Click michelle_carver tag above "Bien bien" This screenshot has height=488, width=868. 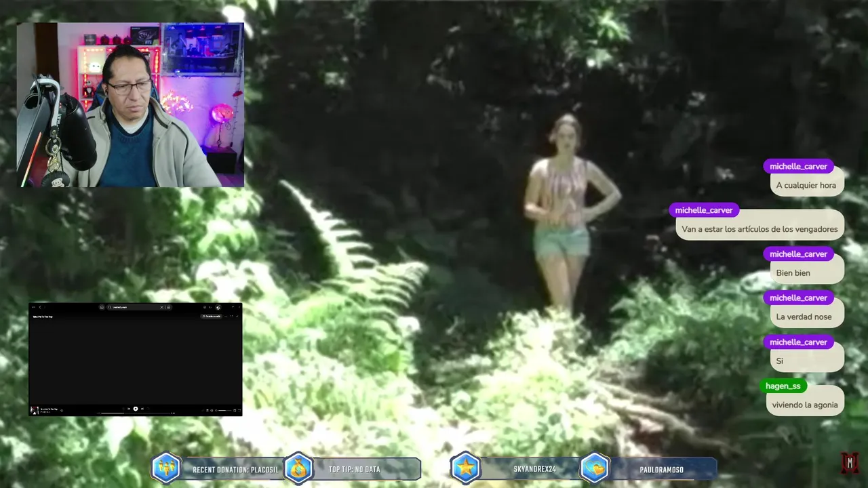pos(798,253)
